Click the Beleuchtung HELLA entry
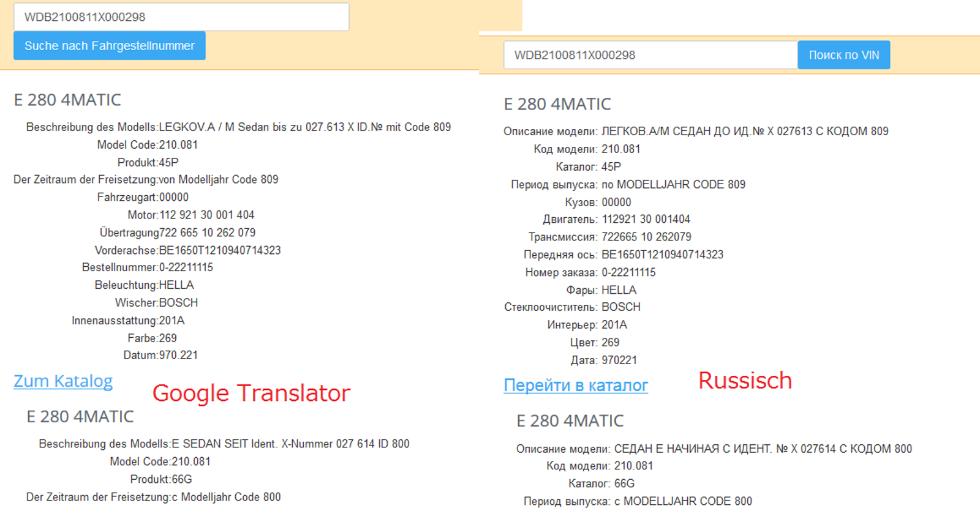 [x=176, y=285]
